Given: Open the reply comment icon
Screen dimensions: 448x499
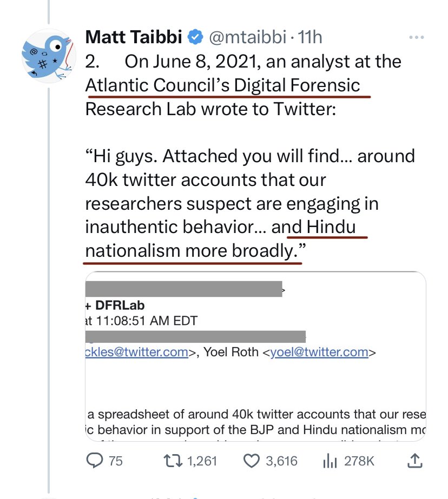Looking at the screenshot, I should tap(95, 461).
